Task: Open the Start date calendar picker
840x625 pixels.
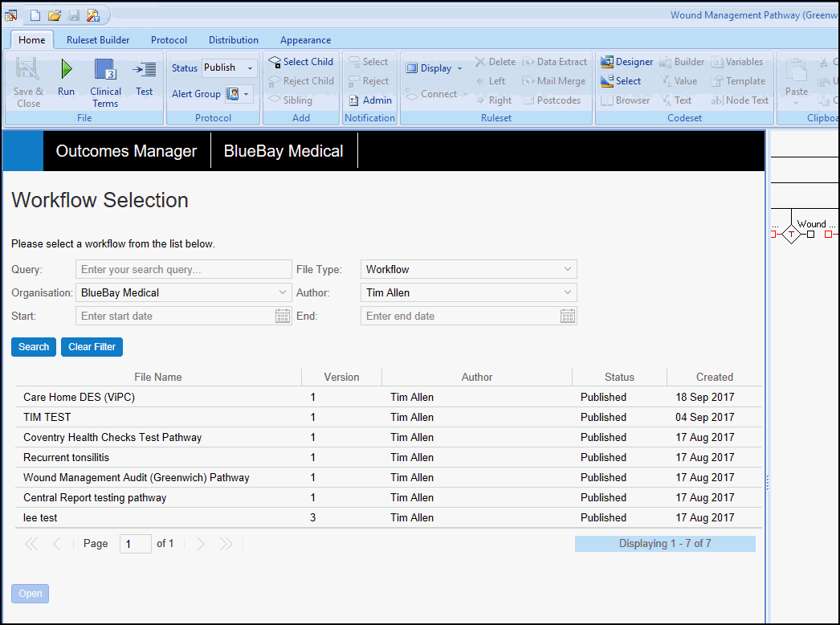Action: (283, 317)
